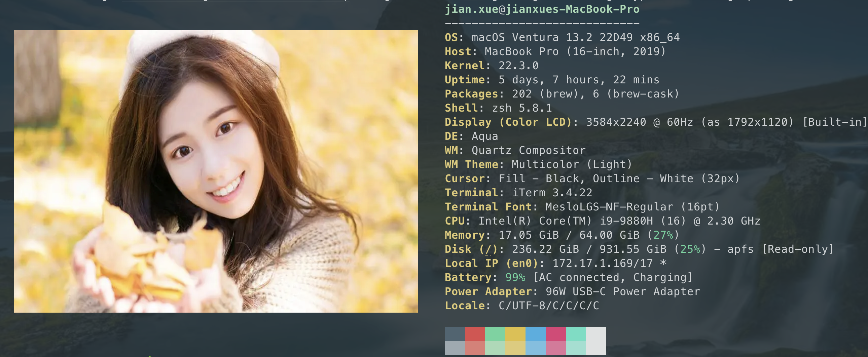868x357 pixels.
Task: Pick the light pink swatch in the bottom row
Action: coord(556,348)
